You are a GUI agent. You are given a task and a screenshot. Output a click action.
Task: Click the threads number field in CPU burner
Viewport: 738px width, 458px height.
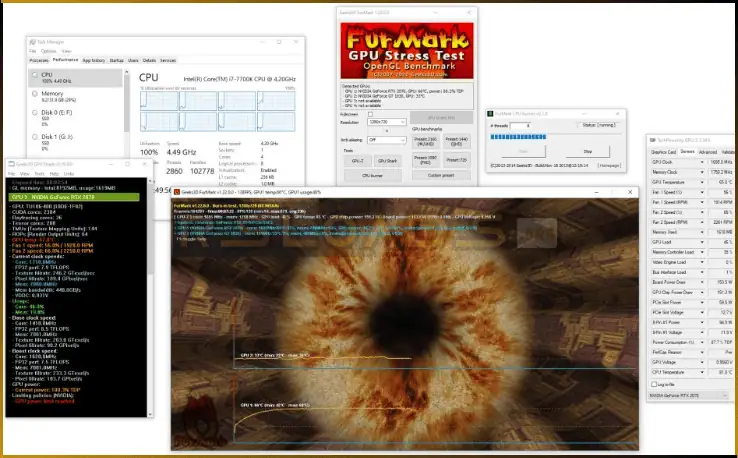(520, 126)
